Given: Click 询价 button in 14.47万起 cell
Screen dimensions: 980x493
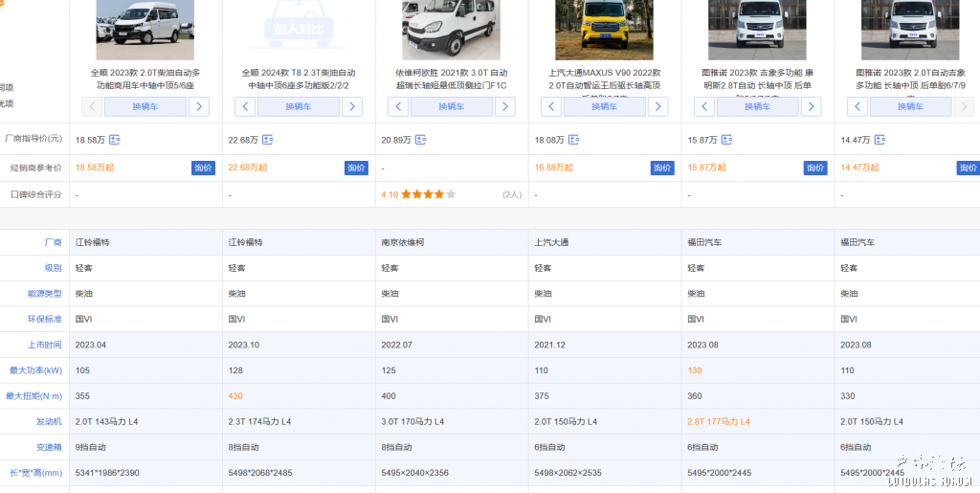Looking at the screenshot, I should [x=969, y=168].
